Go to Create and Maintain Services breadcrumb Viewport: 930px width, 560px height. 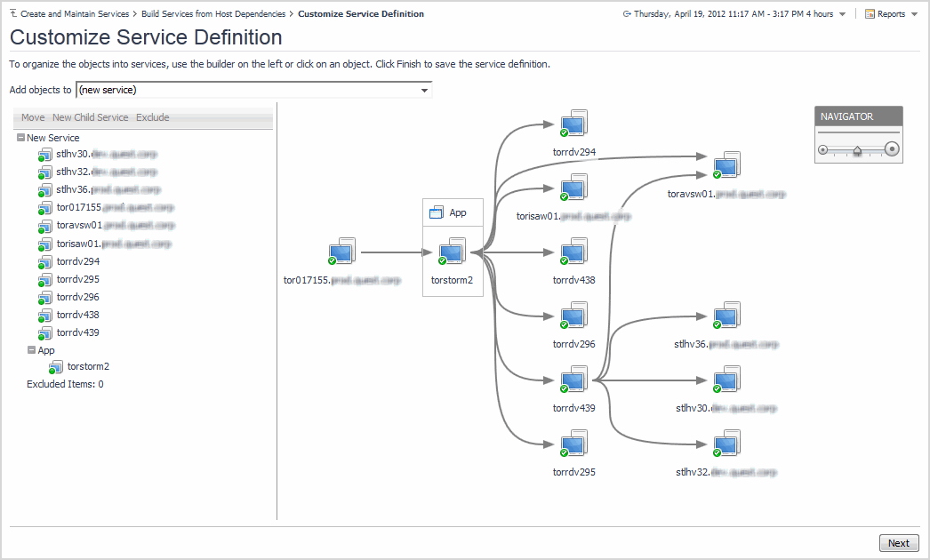point(75,13)
